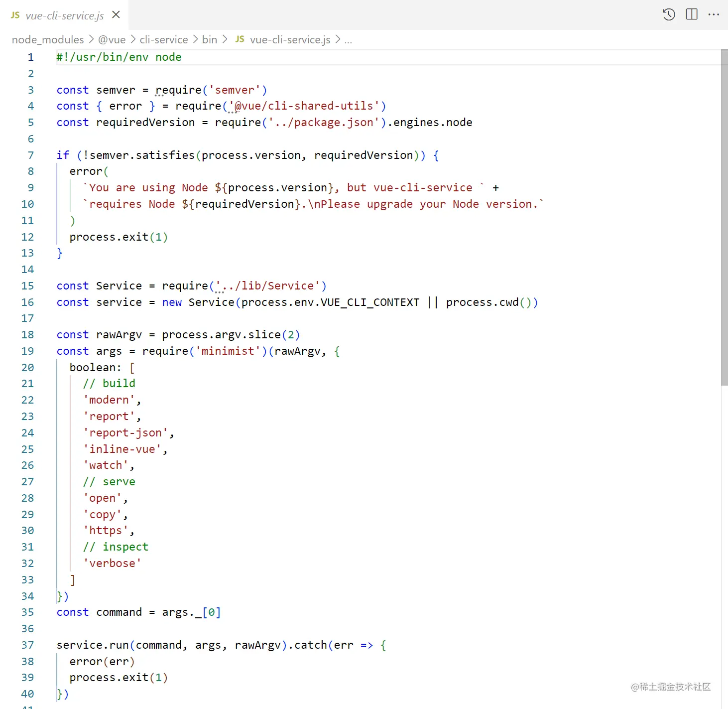728x709 pixels.
Task: Click 'error(err)' on line 38
Action: (x=102, y=662)
